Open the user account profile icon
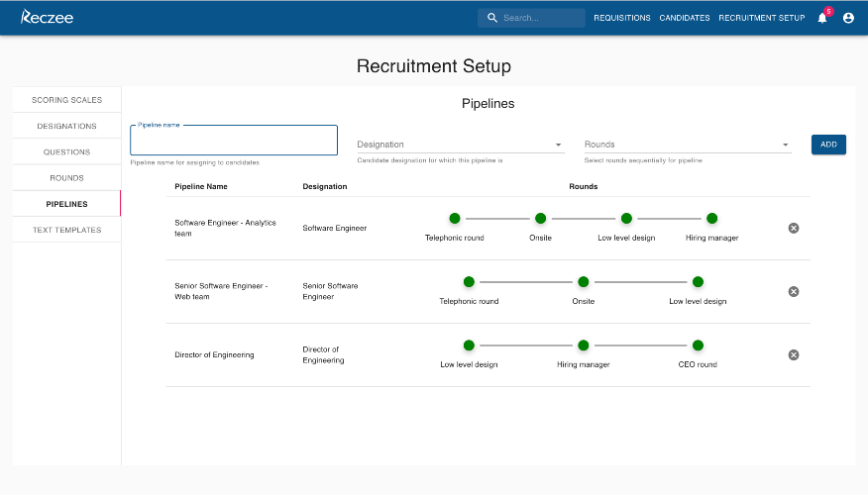 coord(848,18)
